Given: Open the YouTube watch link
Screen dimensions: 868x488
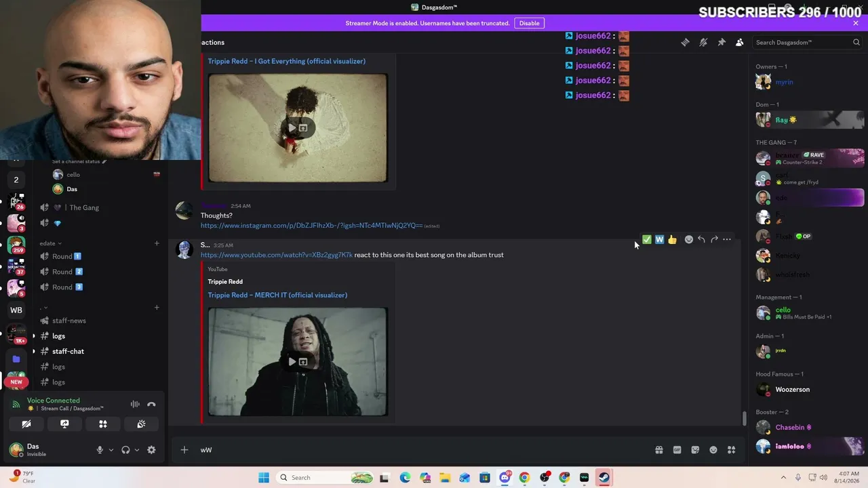Looking at the screenshot, I should pos(277,255).
